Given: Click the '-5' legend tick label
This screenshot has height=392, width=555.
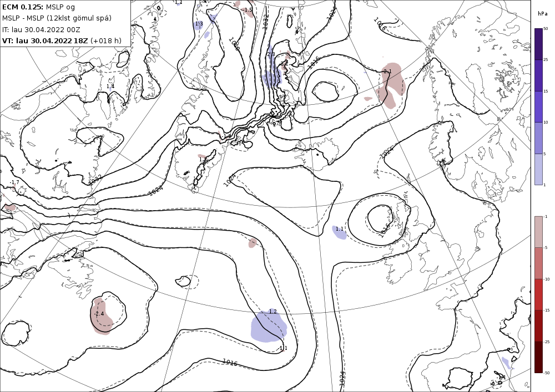Looking at the screenshot, I should pyautogui.click(x=546, y=248).
